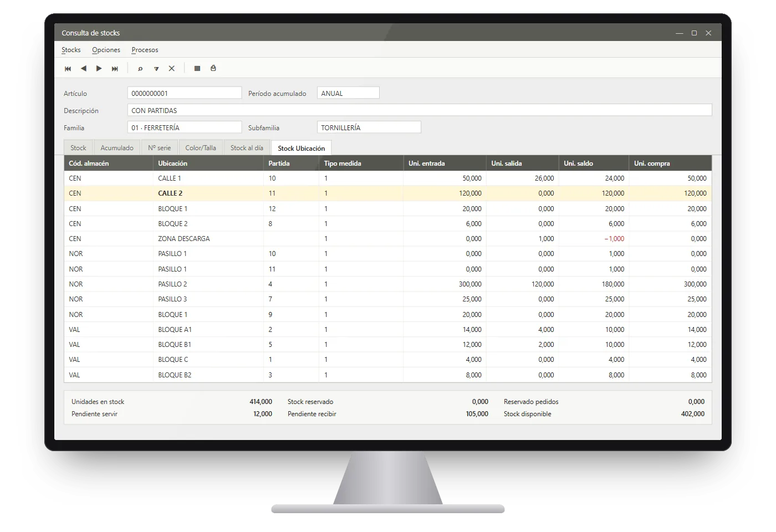776x532 pixels.
Task: Minimize the Consulta de stocks window
Action: click(x=679, y=33)
